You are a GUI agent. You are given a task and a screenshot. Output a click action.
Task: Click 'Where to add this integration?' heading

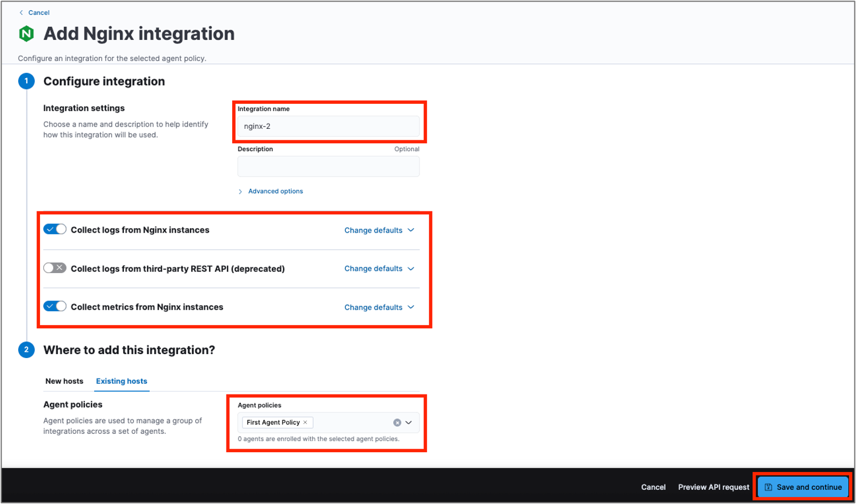(130, 350)
